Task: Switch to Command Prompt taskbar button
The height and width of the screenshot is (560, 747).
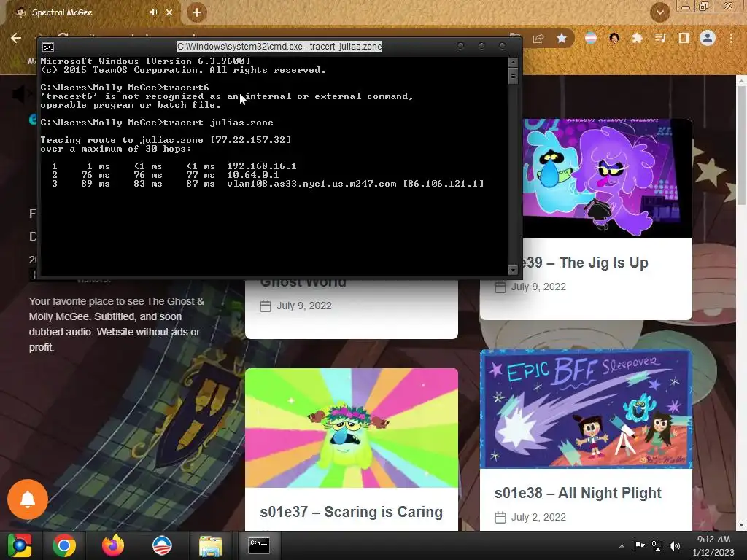Action: click(x=259, y=545)
